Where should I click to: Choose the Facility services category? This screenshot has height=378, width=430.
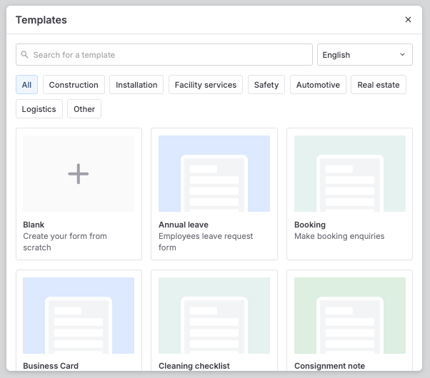point(205,85)
